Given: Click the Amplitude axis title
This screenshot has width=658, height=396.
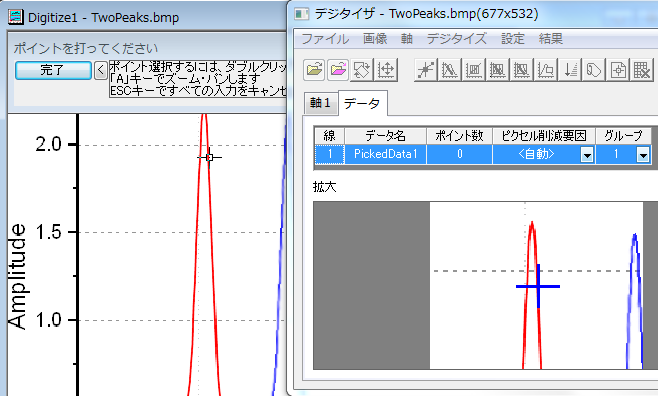Looking at the screenshot, I should click(18, 277).
